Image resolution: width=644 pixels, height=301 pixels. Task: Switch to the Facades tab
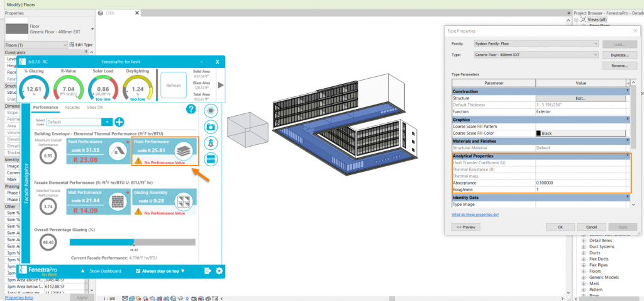[72, 107]
